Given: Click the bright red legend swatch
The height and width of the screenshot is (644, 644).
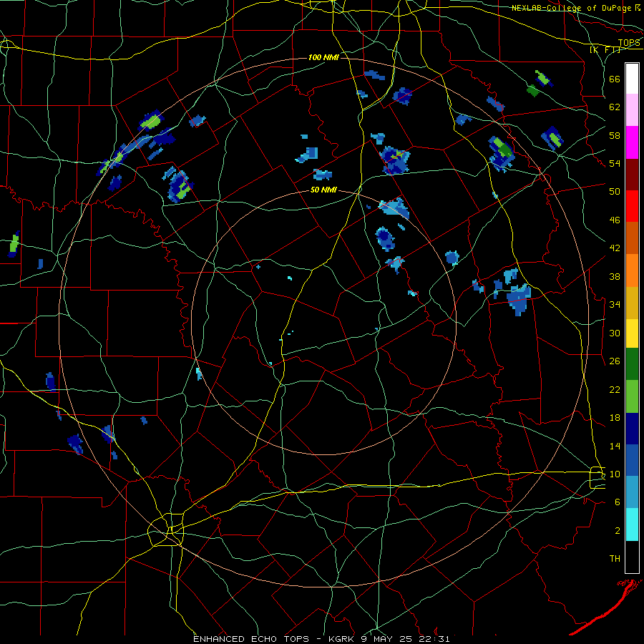Looking at the screenshot, I should pyautogui.click(x=632, y=206).
